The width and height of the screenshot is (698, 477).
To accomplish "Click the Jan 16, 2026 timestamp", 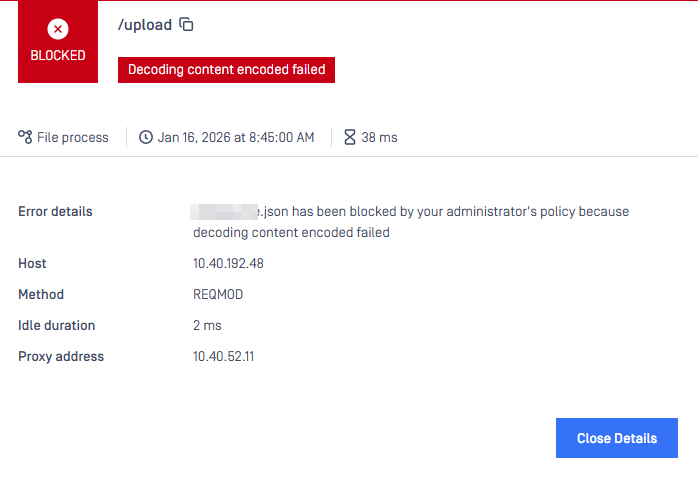I will pyautogui.click(x=236, y=137).
